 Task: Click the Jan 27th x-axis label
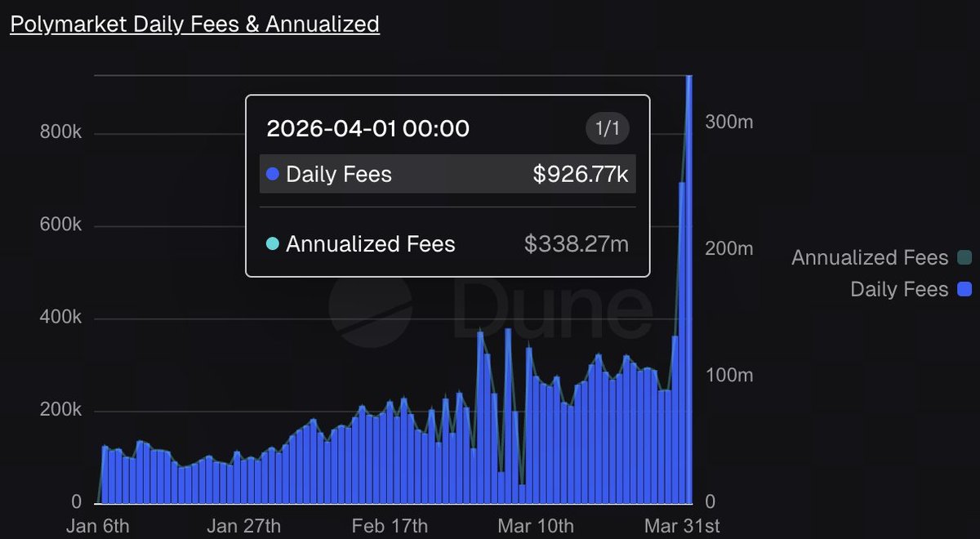tap(243, 524)
